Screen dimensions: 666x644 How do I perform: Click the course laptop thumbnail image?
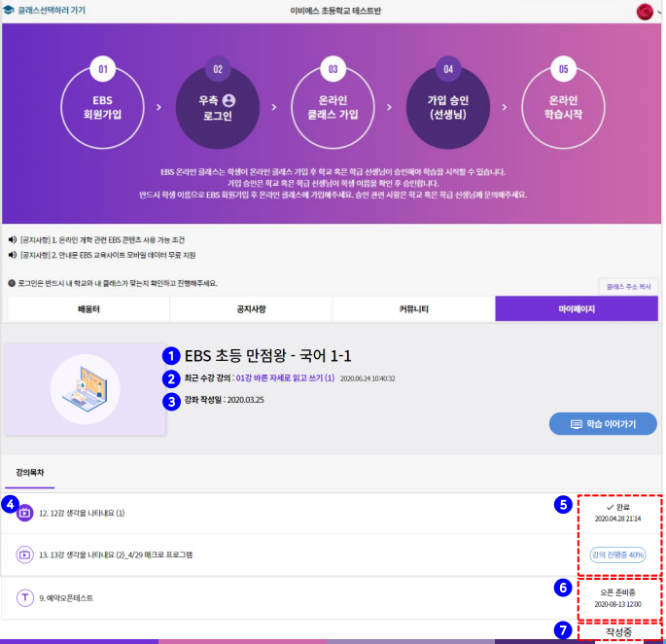pyautogui.click(x=85, y=389)
